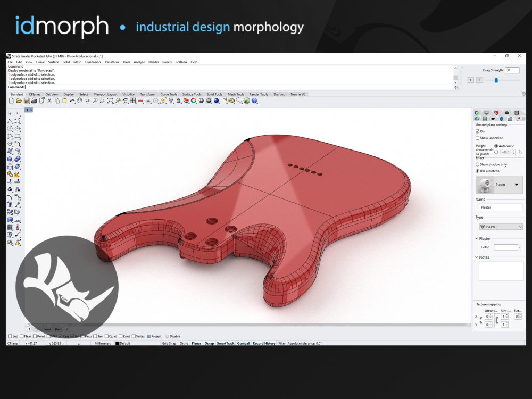Click the Print icon in toolbar
Screen dimensions: 532x399
click(34, 101)
